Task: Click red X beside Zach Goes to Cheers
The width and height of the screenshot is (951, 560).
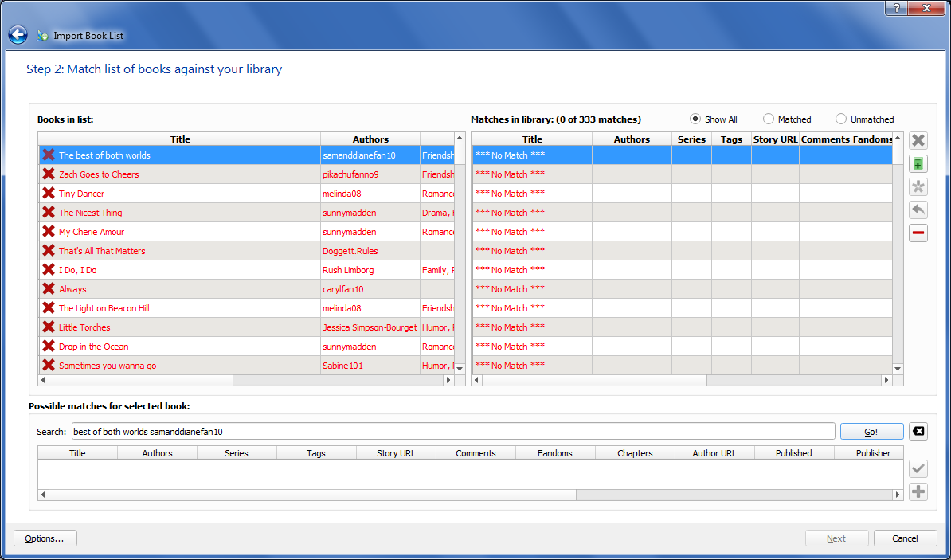Action: click(49, 174)
